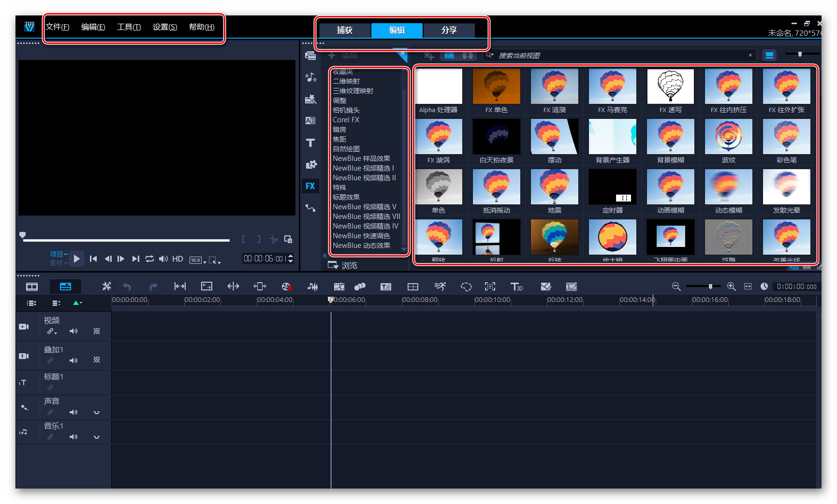The image size is (837, 504).
Task: Open the templates library icon
Action: pos(310,99)
